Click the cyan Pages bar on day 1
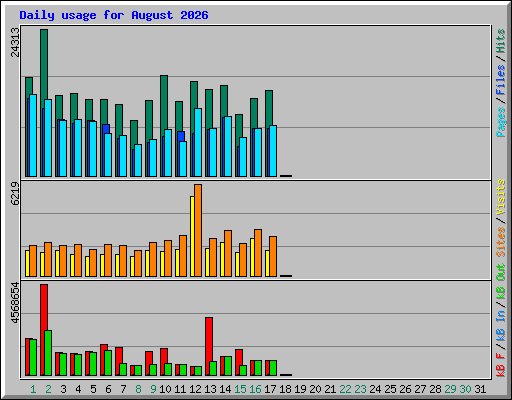 coord(33,135)
